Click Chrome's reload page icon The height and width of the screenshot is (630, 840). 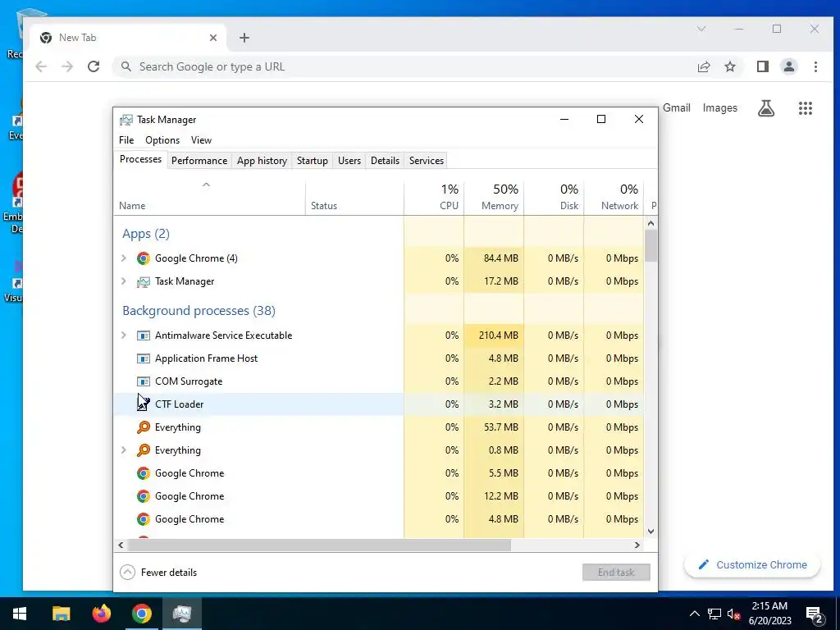94,66
